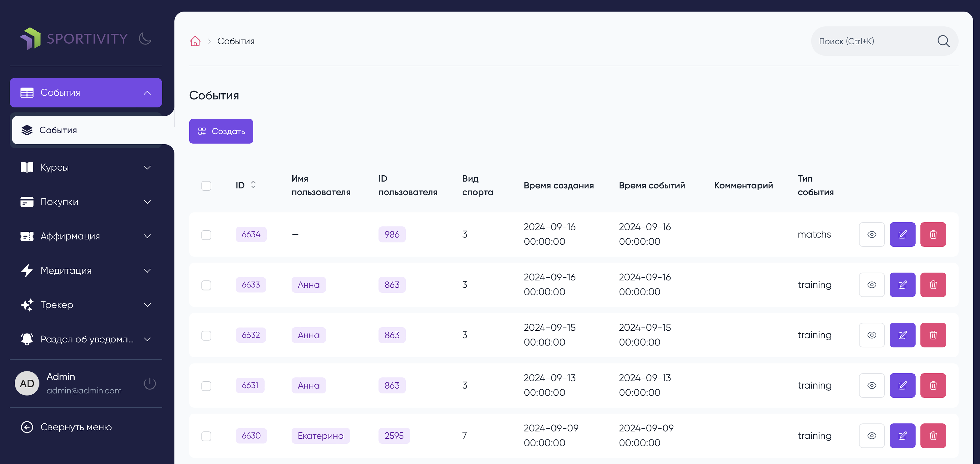Click the Sportivity logo

(74, 38)
